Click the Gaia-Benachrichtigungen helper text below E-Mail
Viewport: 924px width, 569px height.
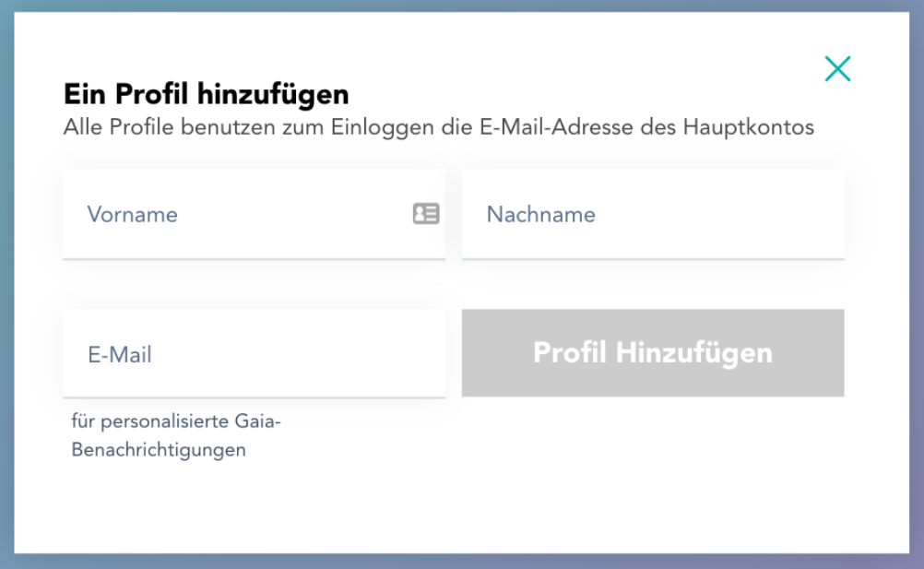click(176, 436)
